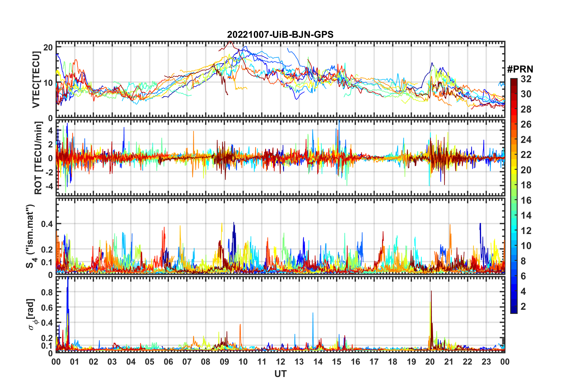Click the VTEC axis tick value 20
561x392 pixels.
(x=48, y=47)
